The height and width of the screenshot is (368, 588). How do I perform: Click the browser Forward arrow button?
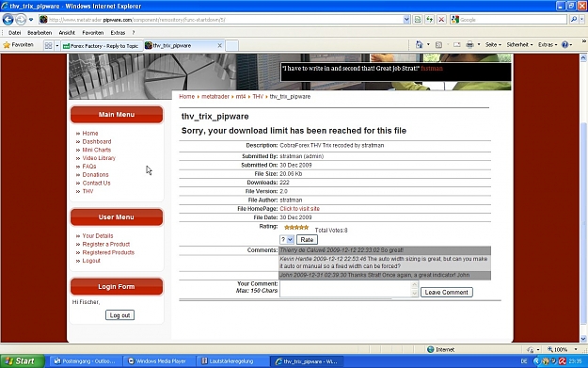coord(21,19)
